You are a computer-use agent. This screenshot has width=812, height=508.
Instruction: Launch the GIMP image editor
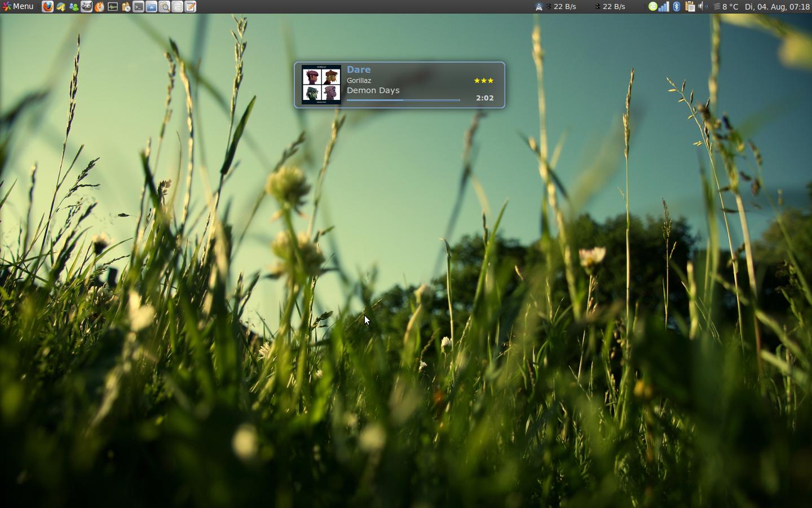point(86,7)
